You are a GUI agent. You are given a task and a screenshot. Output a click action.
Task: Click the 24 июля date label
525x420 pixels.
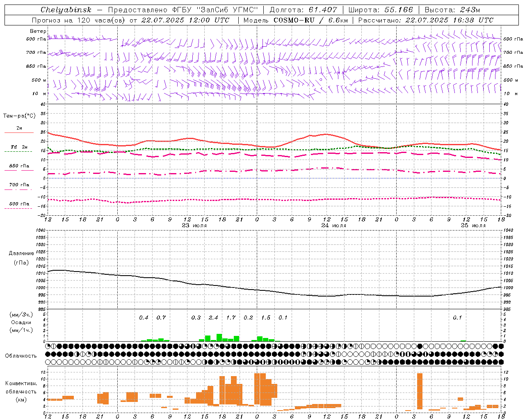click(334, 226)
